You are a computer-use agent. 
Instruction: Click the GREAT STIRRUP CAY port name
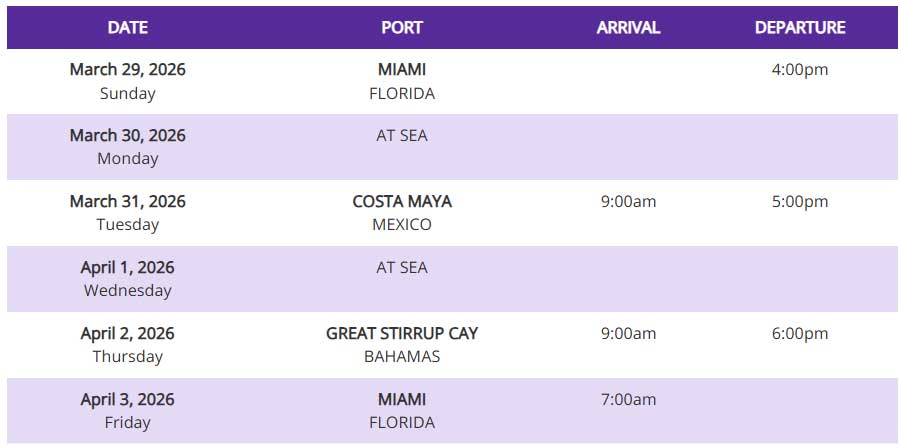(402, 334)
